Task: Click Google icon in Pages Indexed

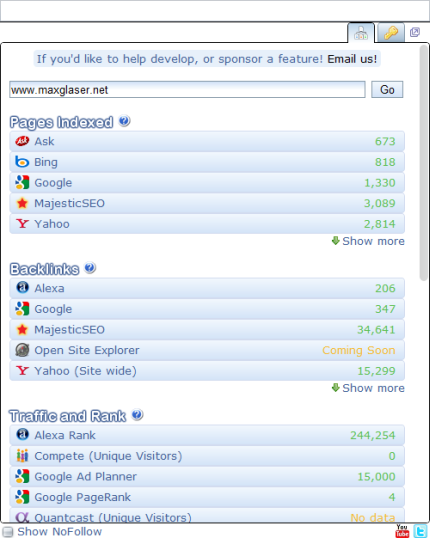Action: click(x=22, y=182)
